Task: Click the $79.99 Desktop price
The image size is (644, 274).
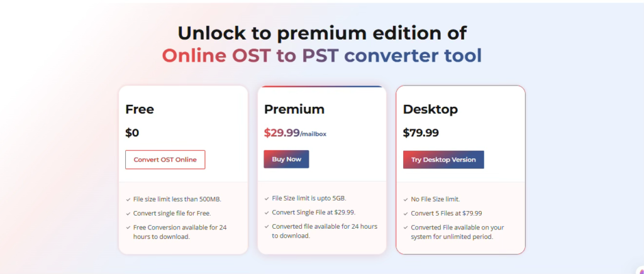Action: click(x=421, y=133)
